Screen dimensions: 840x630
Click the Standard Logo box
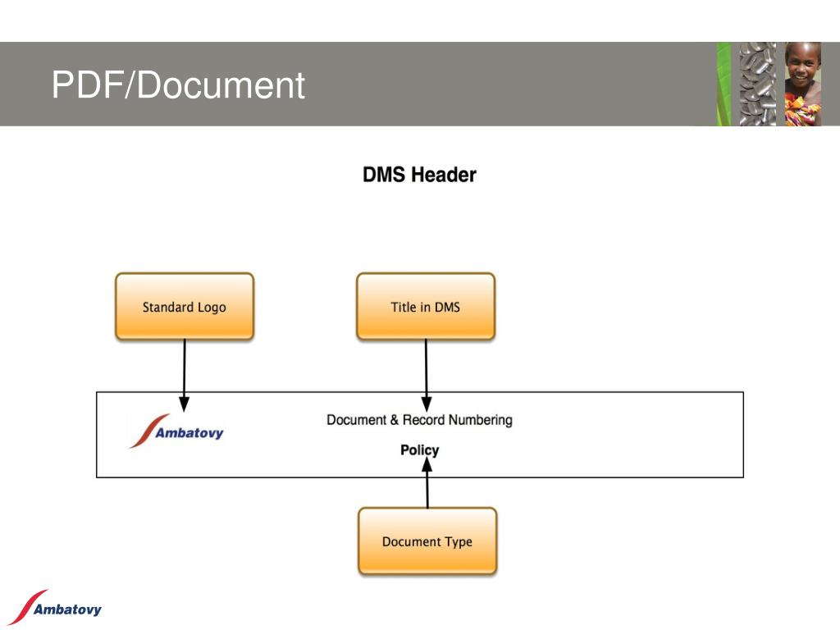185,307
